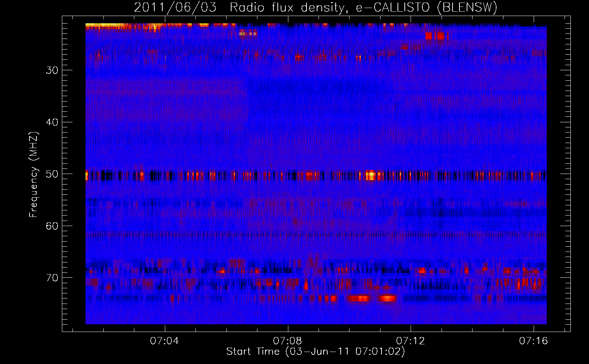This screenshot has height=364, width=589.
Task: Click the 40 MHz frequency tick label
Action: [52, 122]
